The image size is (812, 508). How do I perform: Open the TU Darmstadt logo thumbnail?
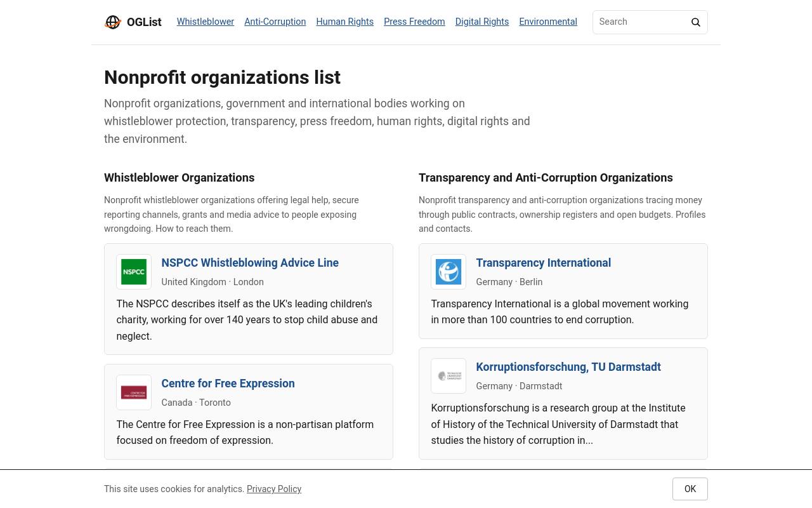[449, 376]
